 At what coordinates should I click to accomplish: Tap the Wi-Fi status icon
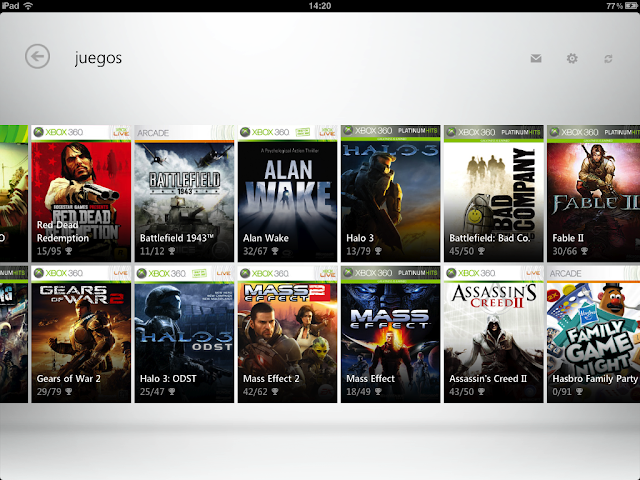28,6
